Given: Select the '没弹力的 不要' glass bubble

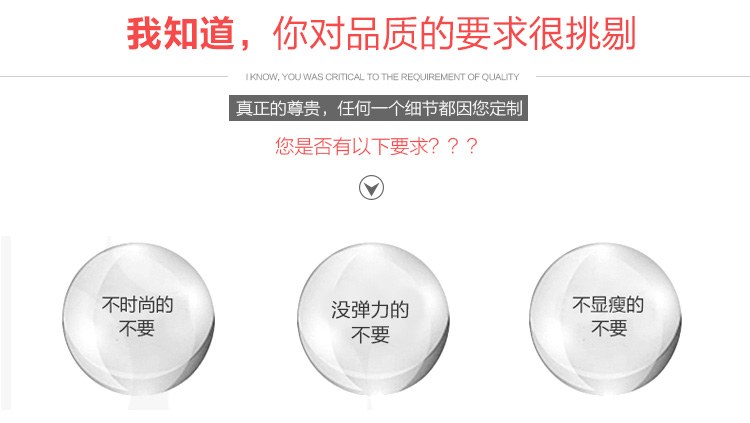Looking at the screenshot, I should pos(373,319).
